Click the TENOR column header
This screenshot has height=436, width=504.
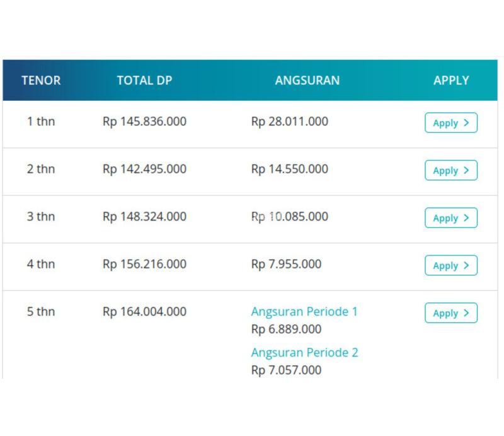coord(41,81)
